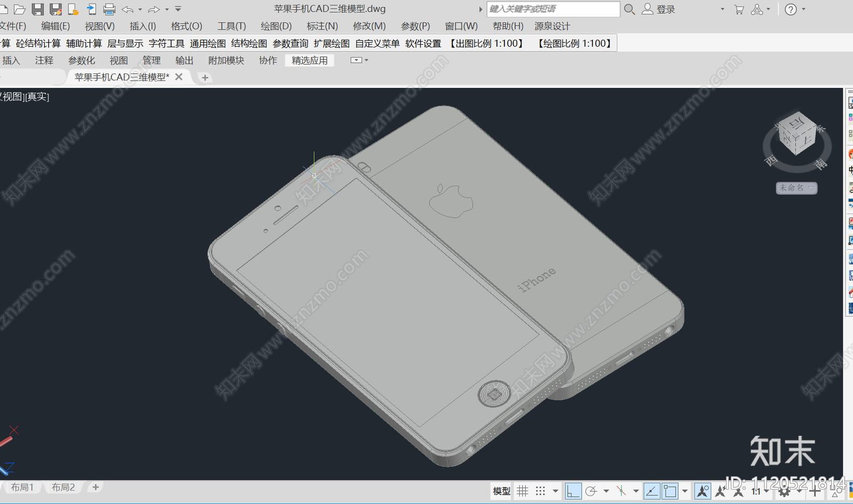Switch to the 参数化 ribbon tab
This screenshot has height=504, width=853.
(x=82, y=61)
